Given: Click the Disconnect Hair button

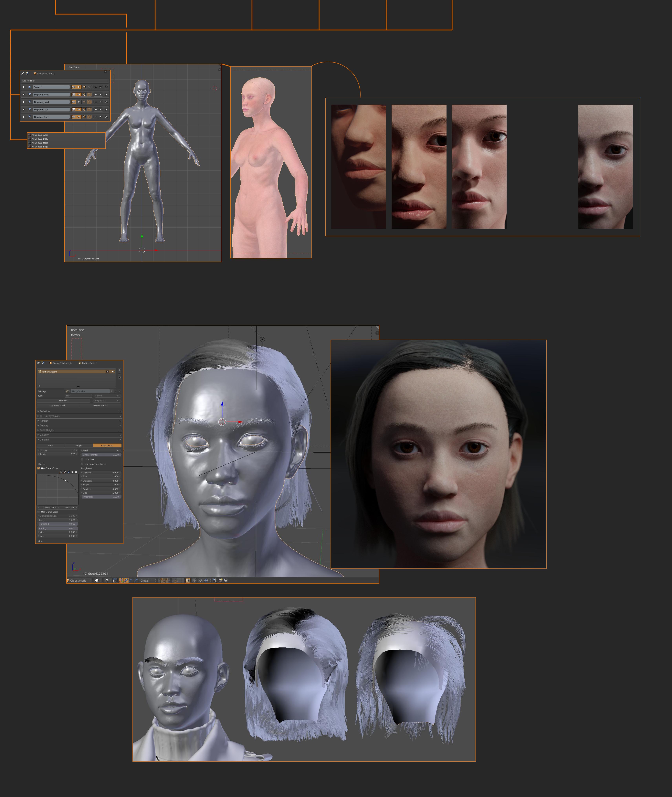Looking at the screenshot, I should point(58,405).
